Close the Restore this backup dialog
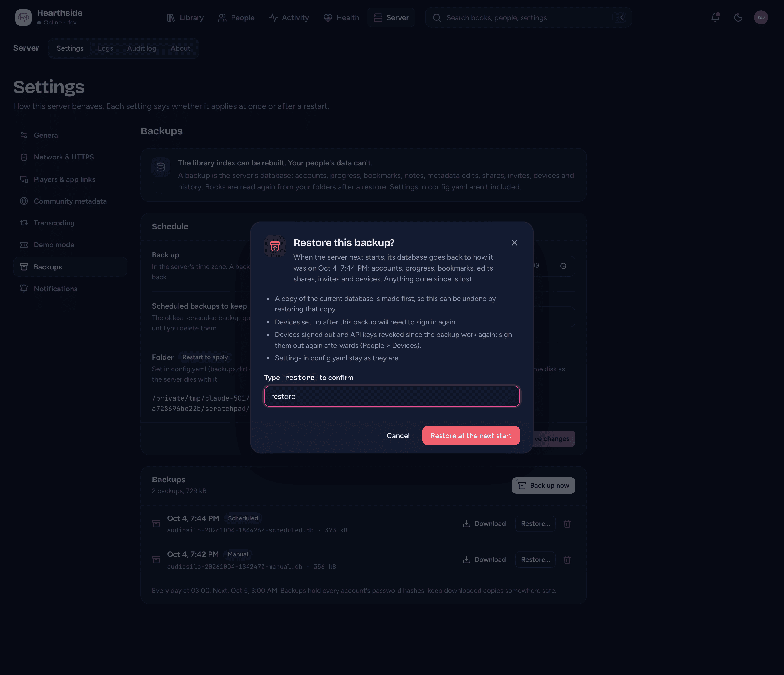The image size is (784, 675). click(514, 243)
